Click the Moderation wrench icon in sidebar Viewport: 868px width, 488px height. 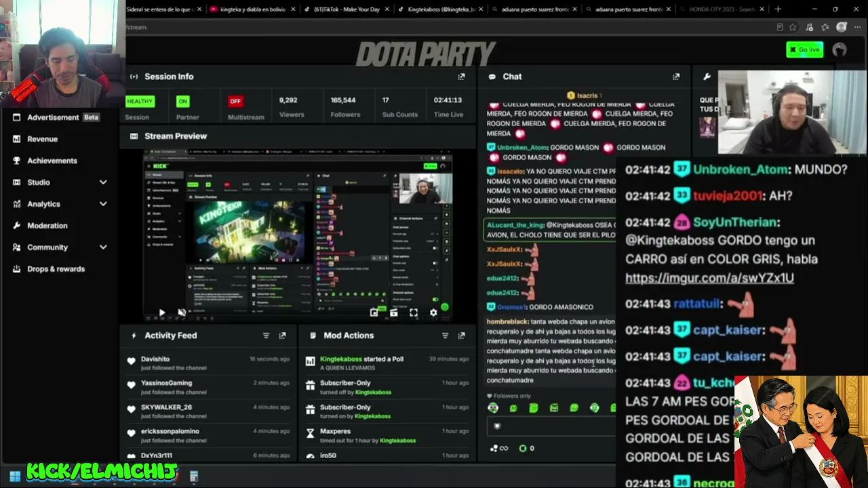point(16,226)
